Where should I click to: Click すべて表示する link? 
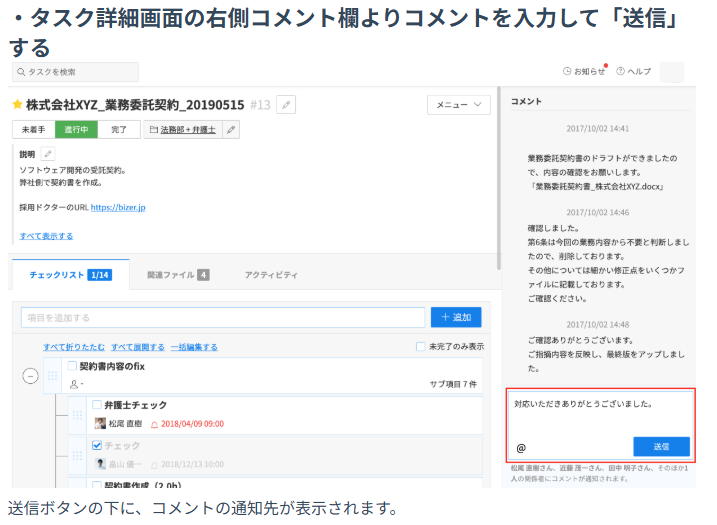[x=46, y=236]
